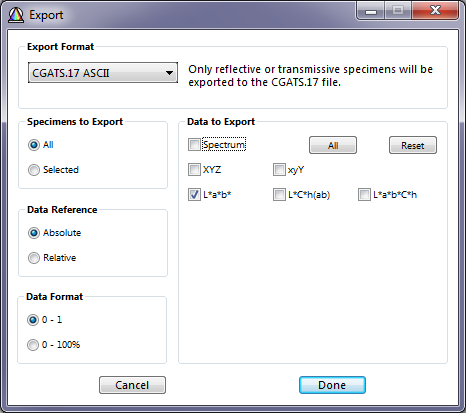
Task: Select the All specimens radio button
Action: [34, 145]
